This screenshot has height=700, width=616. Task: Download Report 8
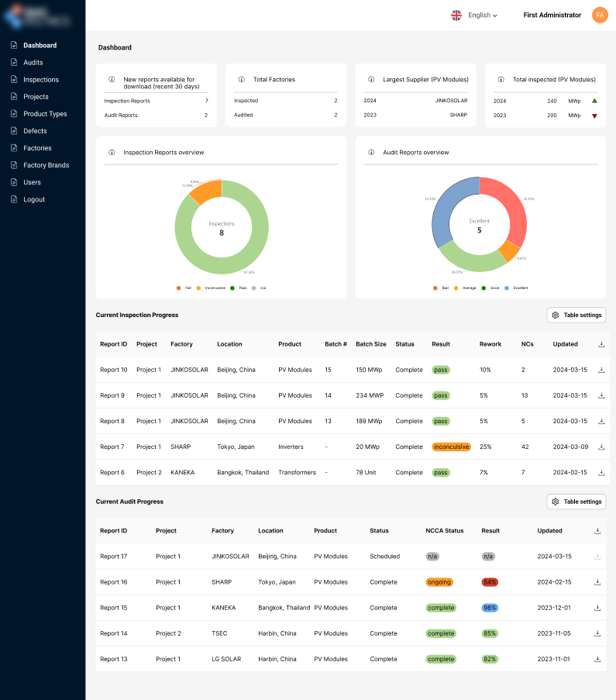601,422
